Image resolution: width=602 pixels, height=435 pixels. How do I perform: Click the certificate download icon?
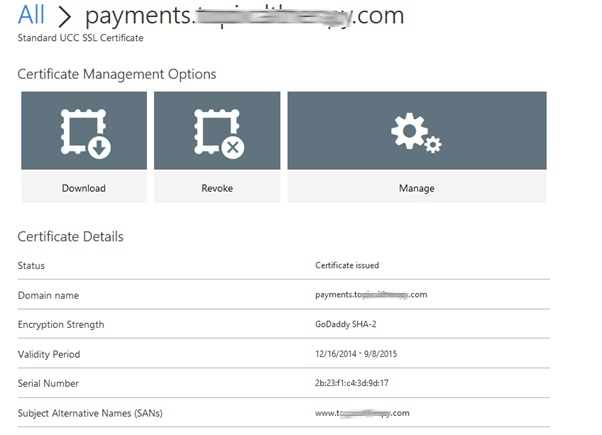[x=86, y=134]
